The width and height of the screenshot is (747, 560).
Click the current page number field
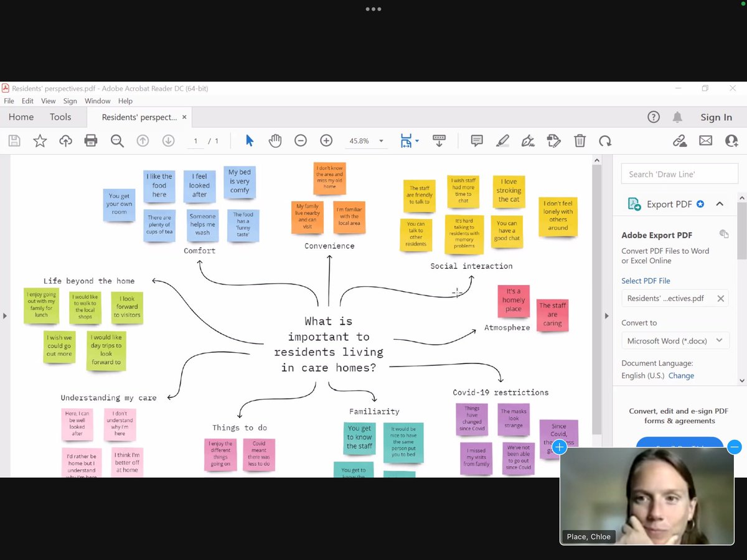(195, 141)
